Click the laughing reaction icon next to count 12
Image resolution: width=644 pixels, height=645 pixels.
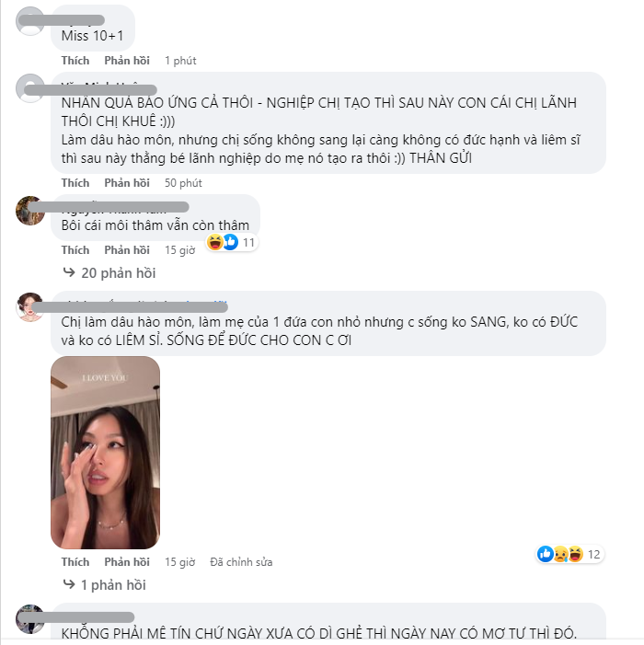click(576, 554)
